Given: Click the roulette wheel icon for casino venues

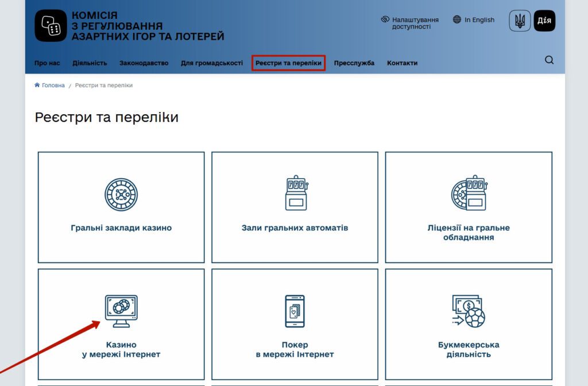Looking at the screenshot, I should point(121,195).
